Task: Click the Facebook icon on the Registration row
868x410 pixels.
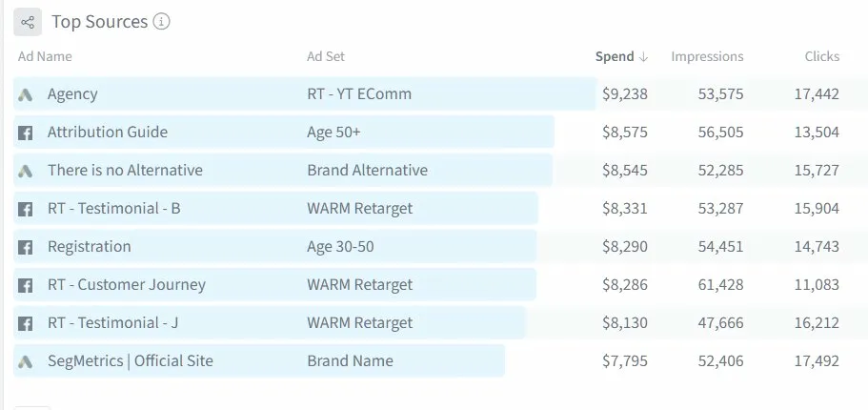Action: tap(25, 247)
